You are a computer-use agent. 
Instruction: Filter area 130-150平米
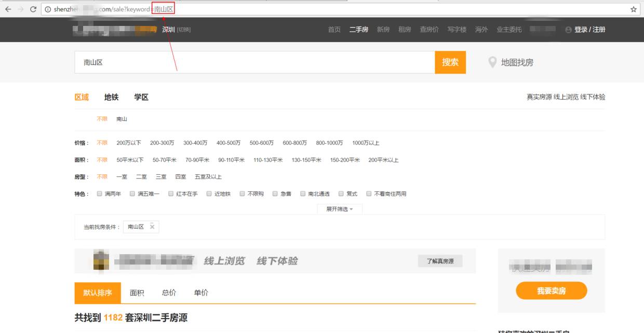coord(306,160)
